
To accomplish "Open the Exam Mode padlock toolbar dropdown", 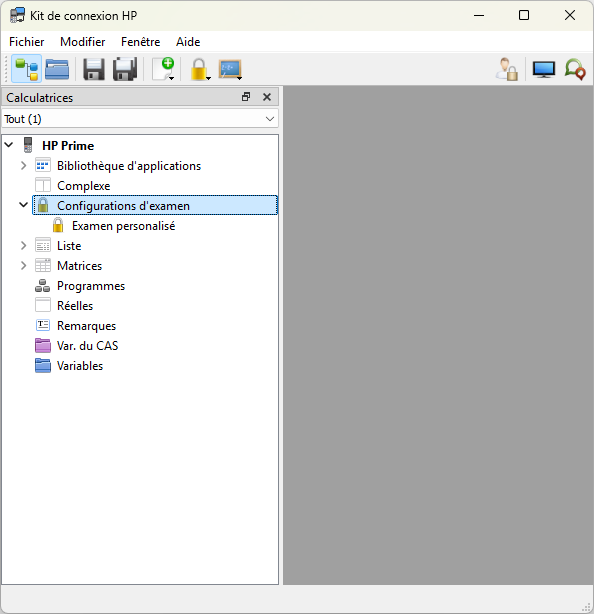I will tap(200, 69).
